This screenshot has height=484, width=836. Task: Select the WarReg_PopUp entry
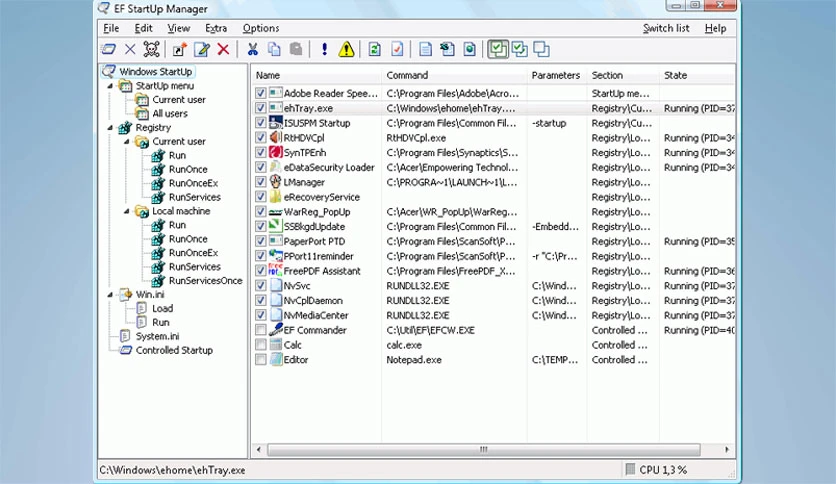point(494,212)
